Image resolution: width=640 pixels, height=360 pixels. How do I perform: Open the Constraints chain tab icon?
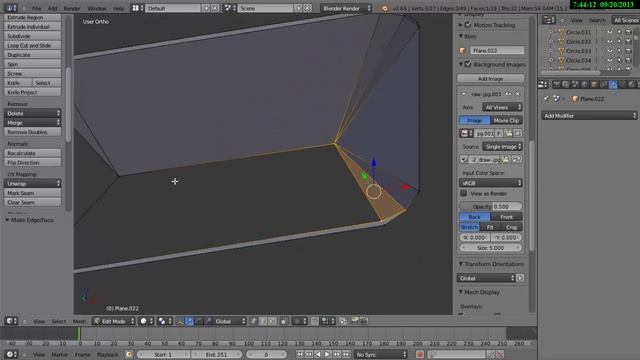tap(603, 84)
